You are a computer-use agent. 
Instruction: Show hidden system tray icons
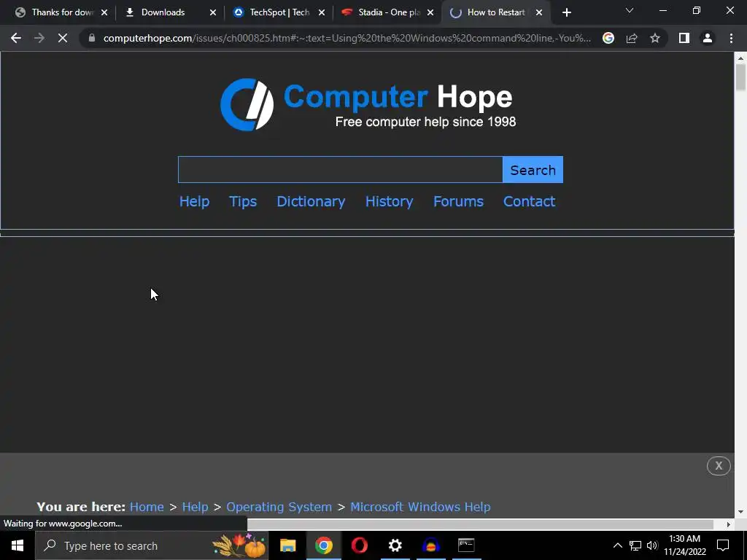(x=617, y=545)
